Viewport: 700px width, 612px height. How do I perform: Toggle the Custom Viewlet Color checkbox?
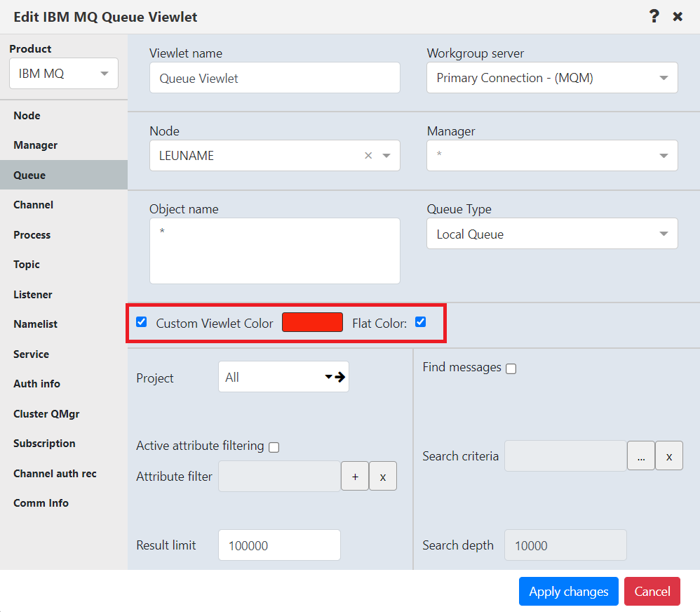click(x=142, y=322)
